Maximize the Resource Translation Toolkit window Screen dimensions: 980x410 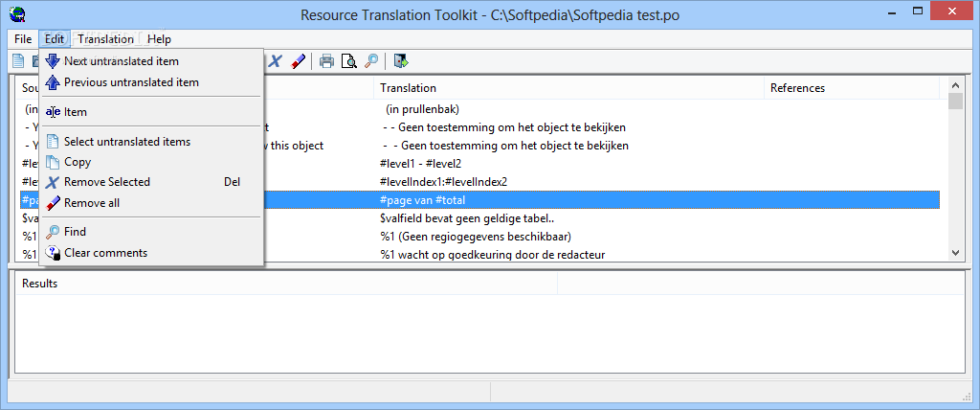pos(918,11)
